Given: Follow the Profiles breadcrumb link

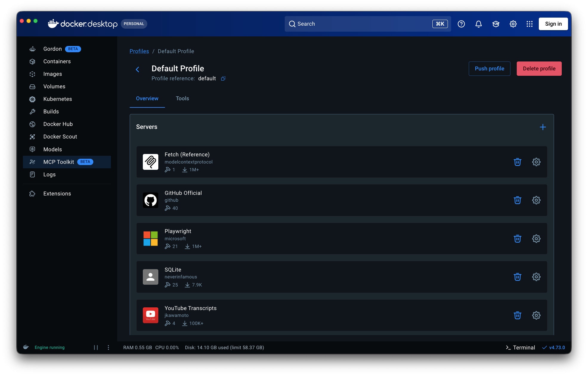Looking at the screenshot, I should pos(139,51).
